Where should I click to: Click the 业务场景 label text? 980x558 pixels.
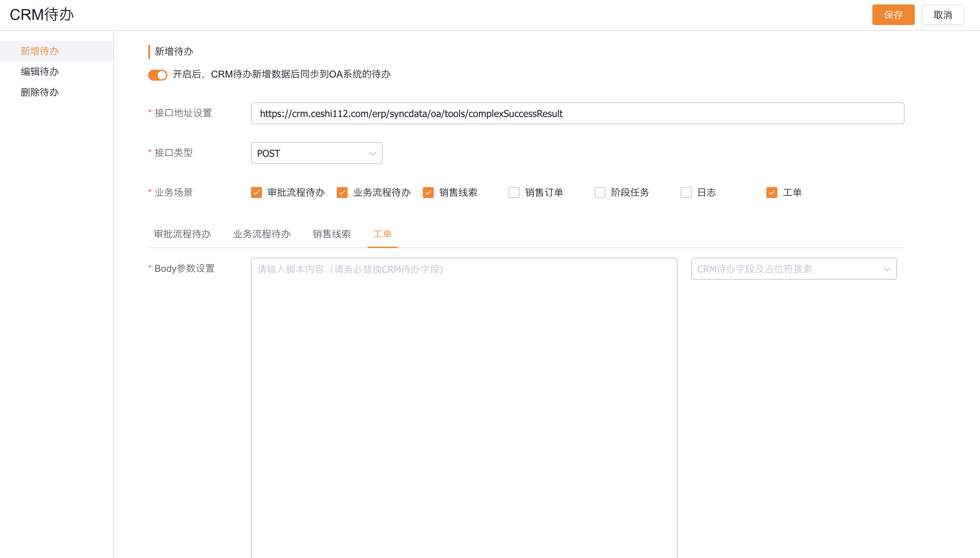pyautogui.click(x=174, y=193)
